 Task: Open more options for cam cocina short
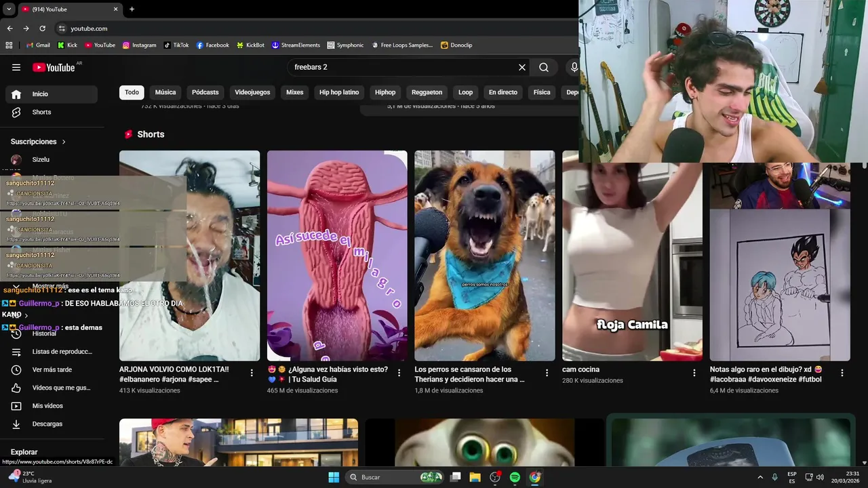tap(694, 373)
